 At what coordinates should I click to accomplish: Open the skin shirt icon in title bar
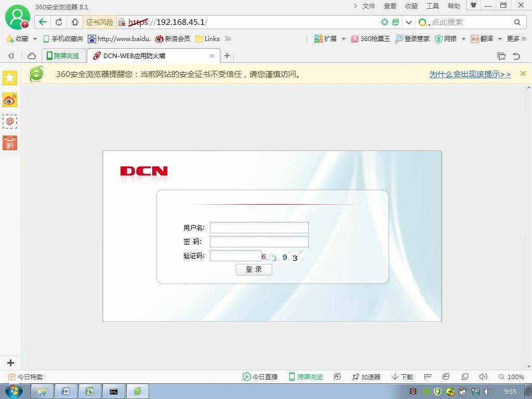pyautogui.click(x=474, y=5)
